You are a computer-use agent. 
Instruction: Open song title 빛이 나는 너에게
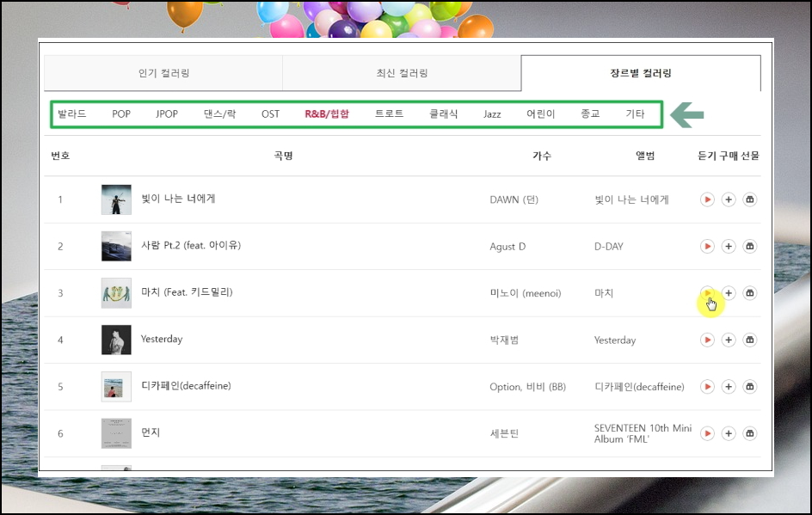[x=178, y=199]
